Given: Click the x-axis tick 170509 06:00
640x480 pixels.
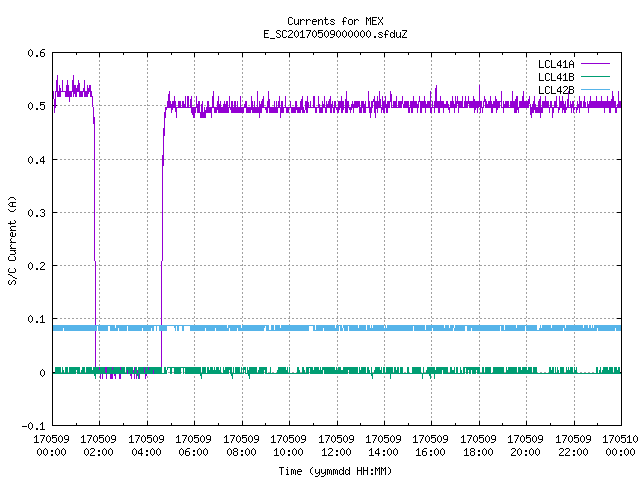Looking at the screenshot, I should [x=193, y=446].
